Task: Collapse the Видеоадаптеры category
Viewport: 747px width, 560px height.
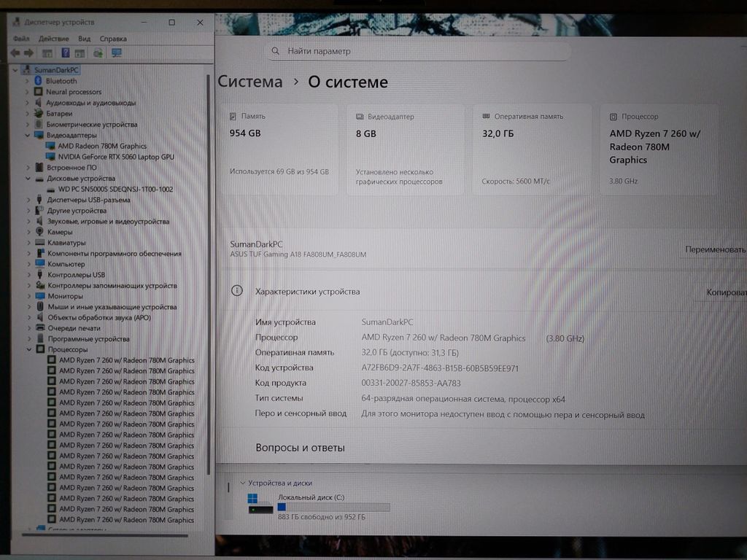Action: tap(28, 135)
